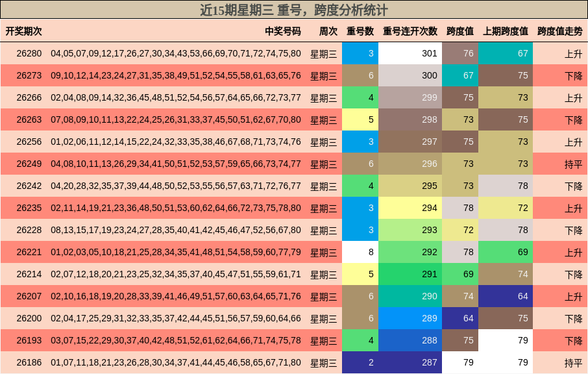Click span value 76 in row 26280
The width and height of the screenshot is (588, 374).
tap(460, 53)
